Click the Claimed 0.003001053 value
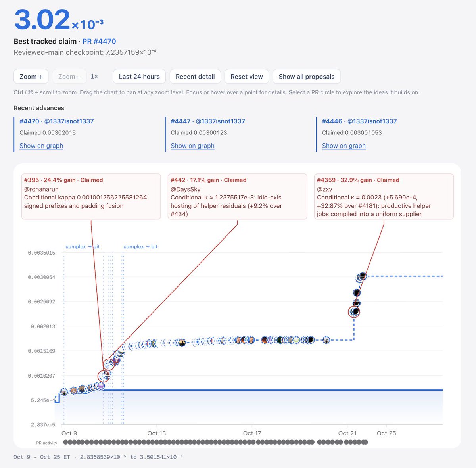This screenshot has height=468, width=476. (352, 133)
